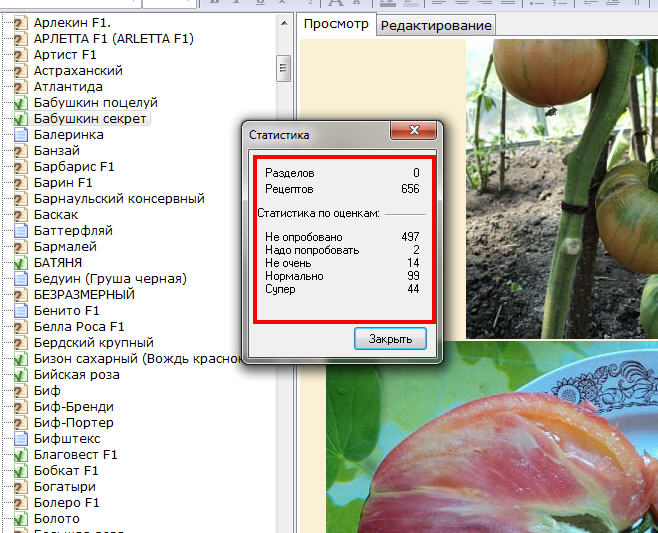This screenshot has height=533, width=658.
Task: Click the Нормально label in statistics
Action: pos(294,276)
